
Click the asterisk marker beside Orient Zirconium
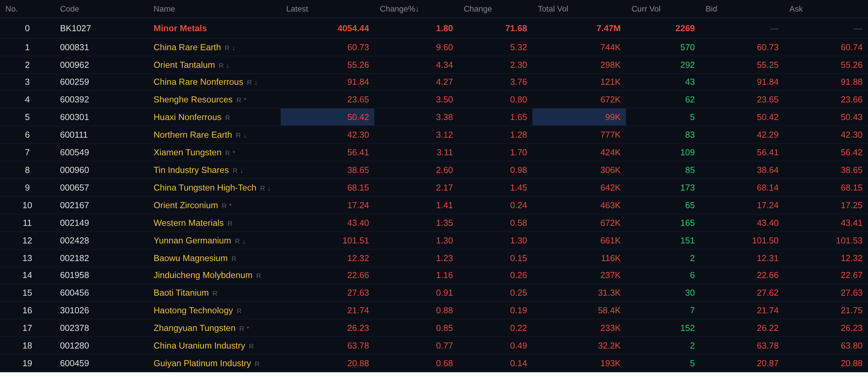pyautogui.click(x=231, y=206)
